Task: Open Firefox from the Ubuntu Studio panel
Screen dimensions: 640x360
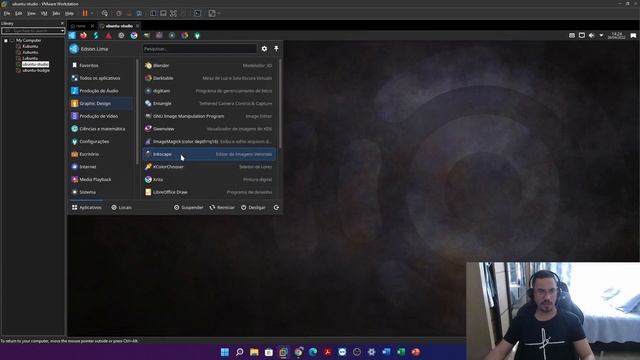Action: click(x=83, y=36)
